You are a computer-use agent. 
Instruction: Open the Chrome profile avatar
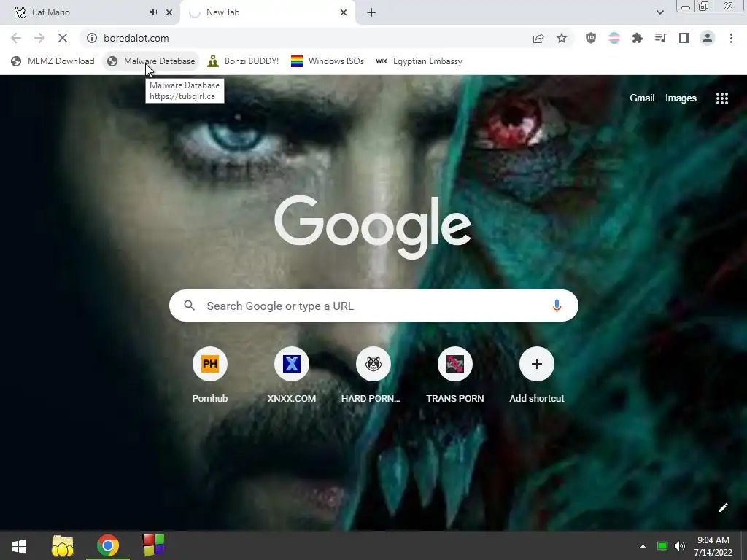click(708, 38)
